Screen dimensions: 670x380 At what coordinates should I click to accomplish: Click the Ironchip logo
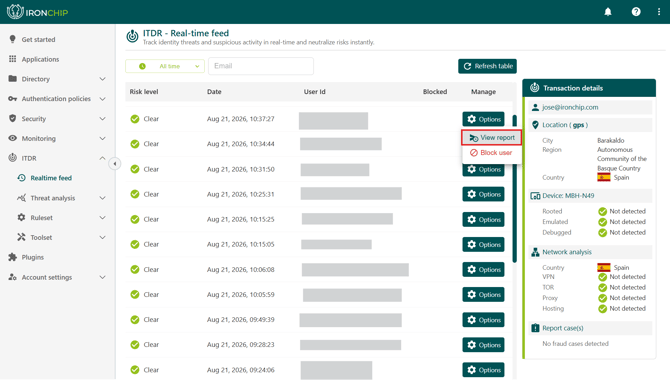[37, 12]
